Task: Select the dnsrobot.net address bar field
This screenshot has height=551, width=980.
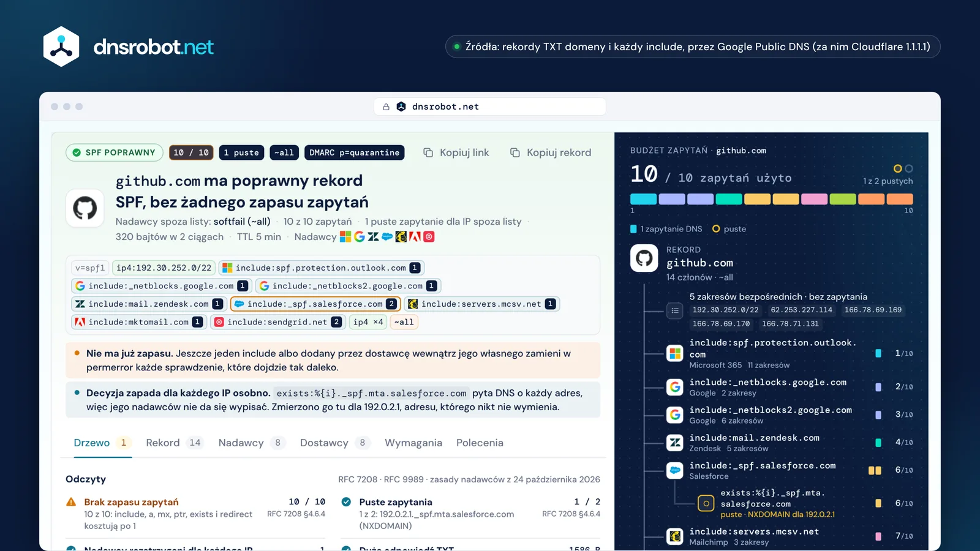Action: [490, 107]
